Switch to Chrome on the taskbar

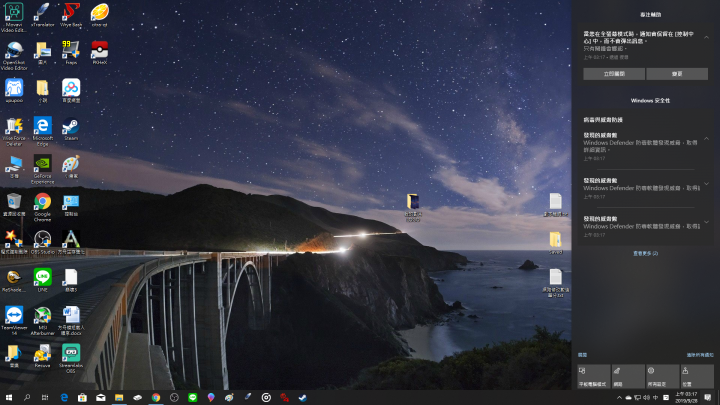[x=156, y=398]
